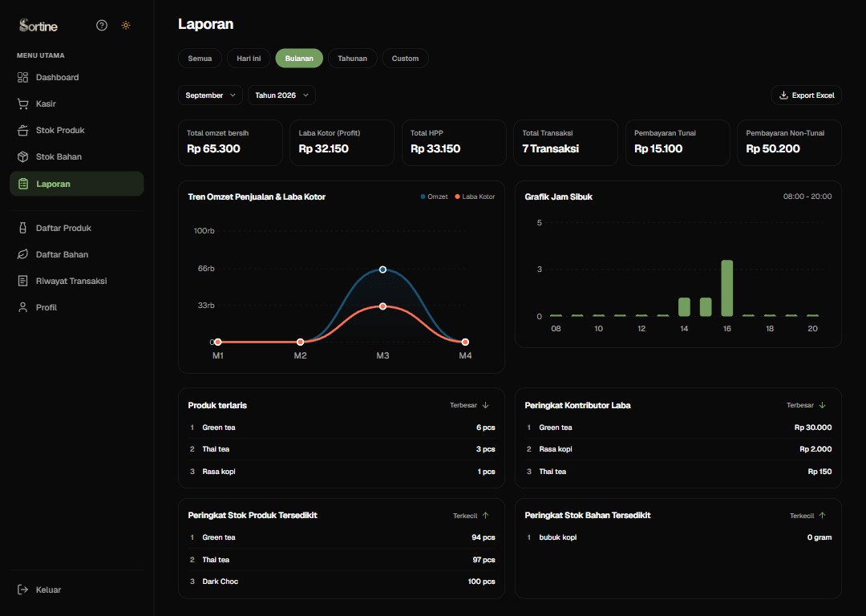Click Rasa kopi in Peringkat Kontributor Laba
The height and width of the screenshot is (616, 866).
point(678,449)
